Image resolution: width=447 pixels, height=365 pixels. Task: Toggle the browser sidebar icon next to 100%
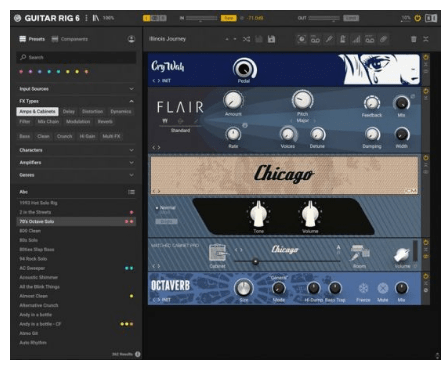tap(96, 18)
